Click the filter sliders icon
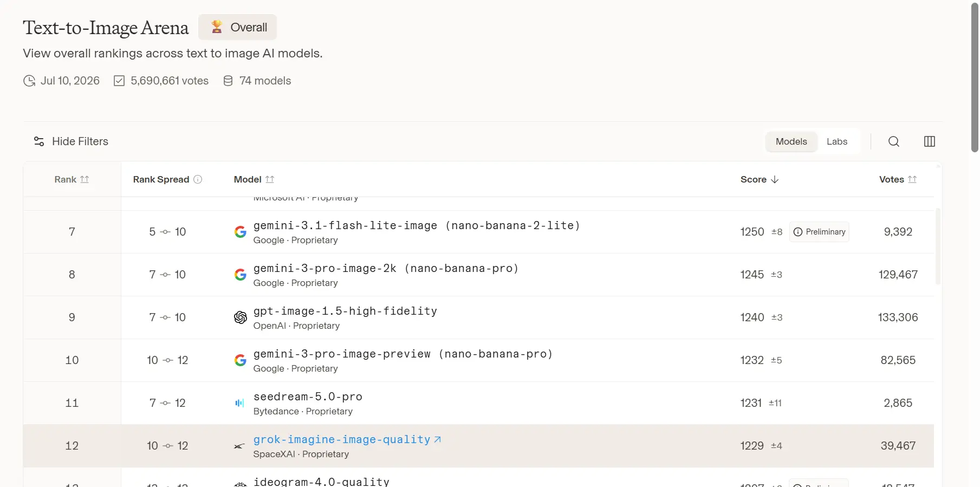Viewport: 980px width, 487px height. [39, 141]
